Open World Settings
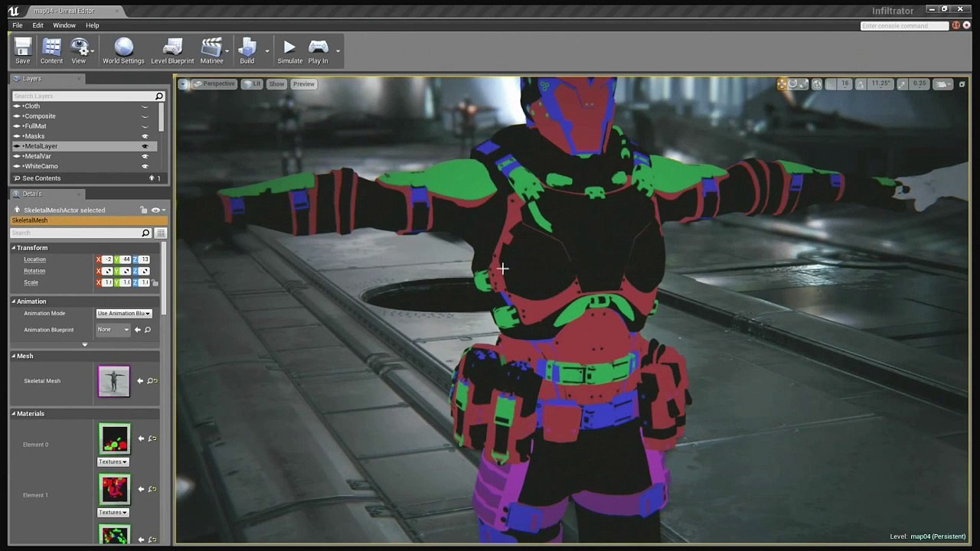 click(123, 51)
